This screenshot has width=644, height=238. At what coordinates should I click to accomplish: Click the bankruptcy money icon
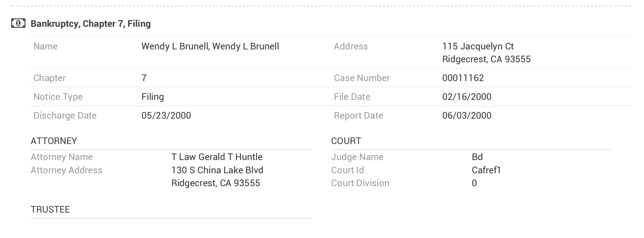(18, 23)
